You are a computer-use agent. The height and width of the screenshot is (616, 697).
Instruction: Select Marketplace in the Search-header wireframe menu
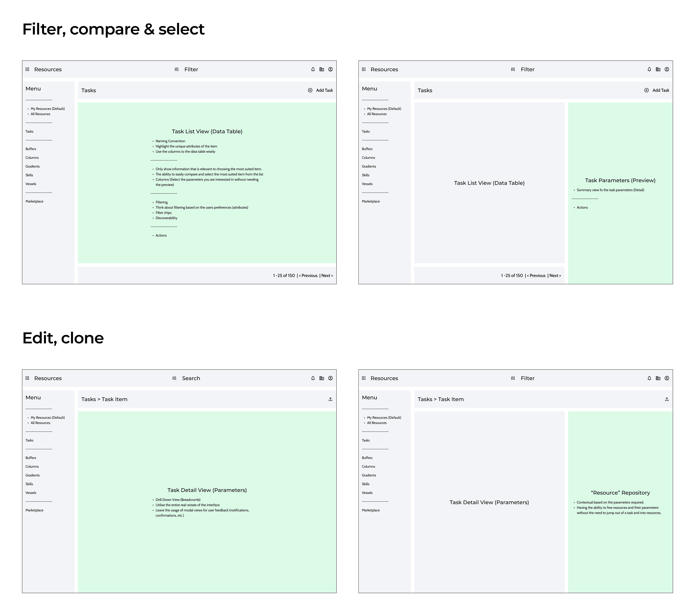click(x=34, y=510)
